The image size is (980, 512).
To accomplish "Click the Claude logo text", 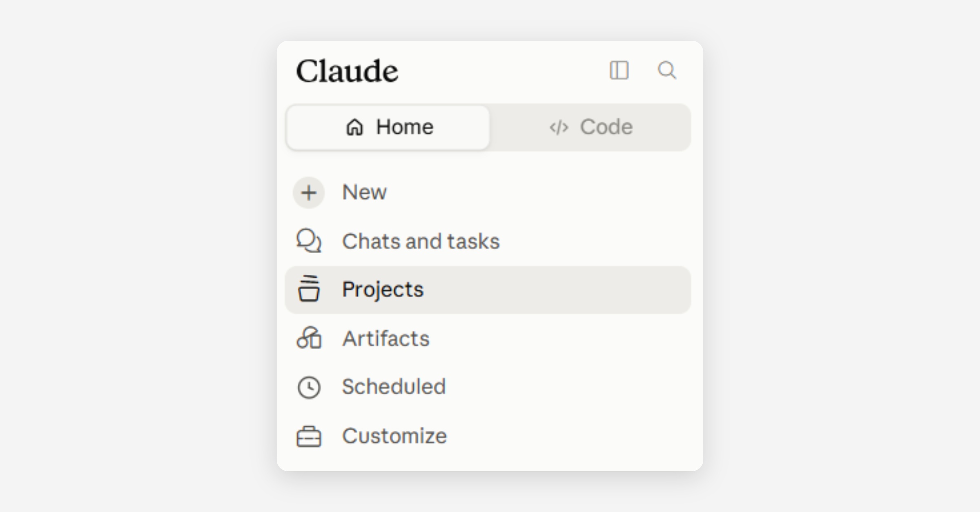I will tap(347, 71).
